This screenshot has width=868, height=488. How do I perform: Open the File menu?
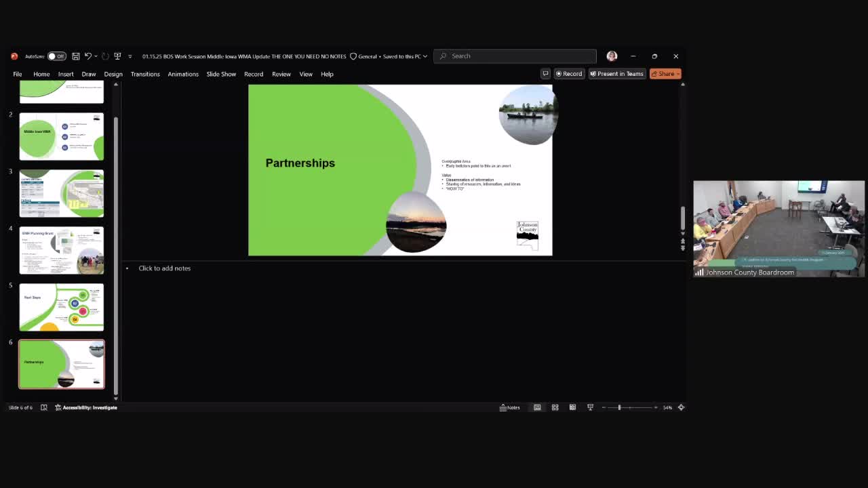pos(18,74)
